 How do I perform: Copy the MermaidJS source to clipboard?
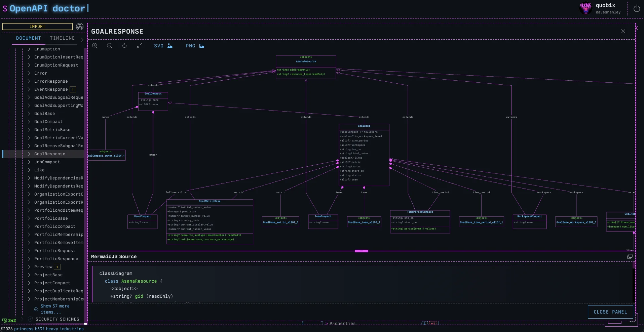pos(630,256)
